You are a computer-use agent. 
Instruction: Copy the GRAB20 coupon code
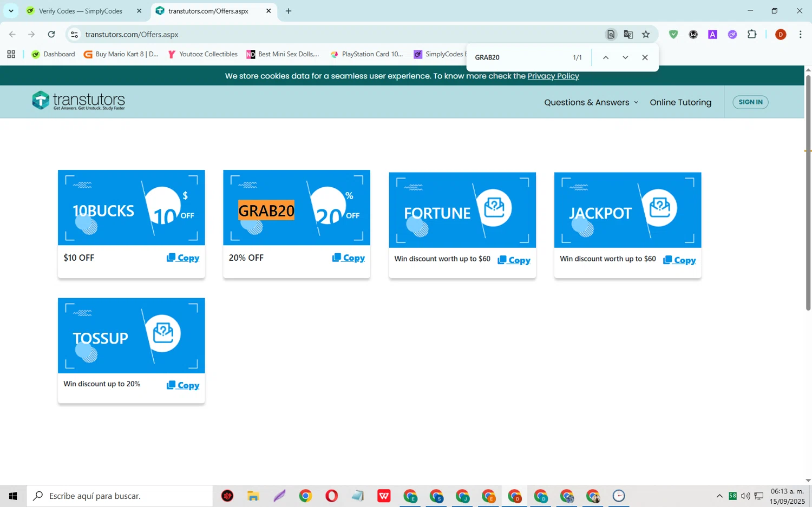click(349, 258)
